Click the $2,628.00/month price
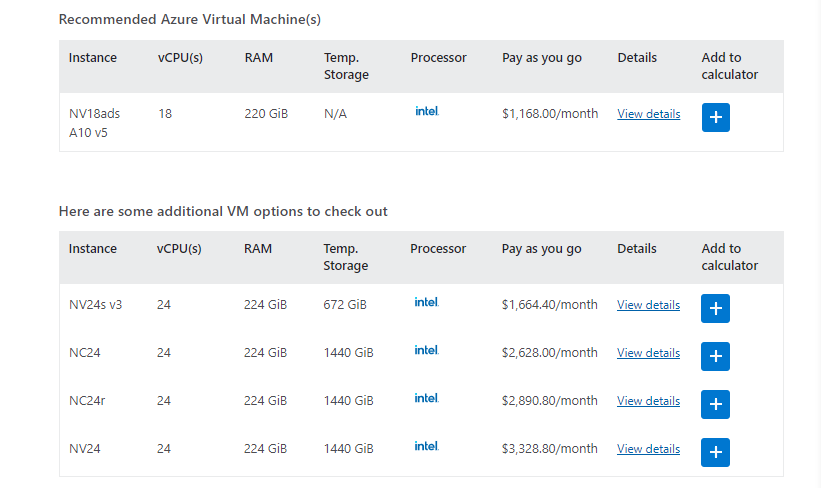The height and width of the screenshot is (488, 821). click(549, 353)
